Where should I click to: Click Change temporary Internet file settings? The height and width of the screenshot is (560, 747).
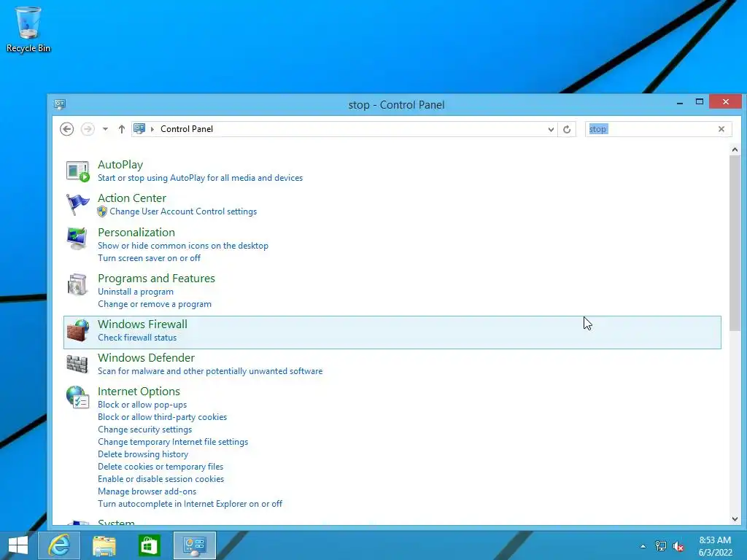[x=173, y=442]
